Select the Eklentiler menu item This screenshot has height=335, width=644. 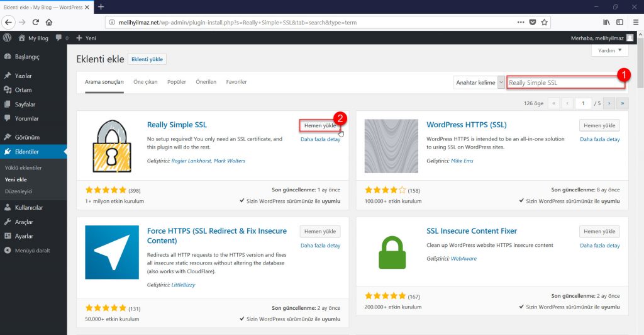(33, 152)
